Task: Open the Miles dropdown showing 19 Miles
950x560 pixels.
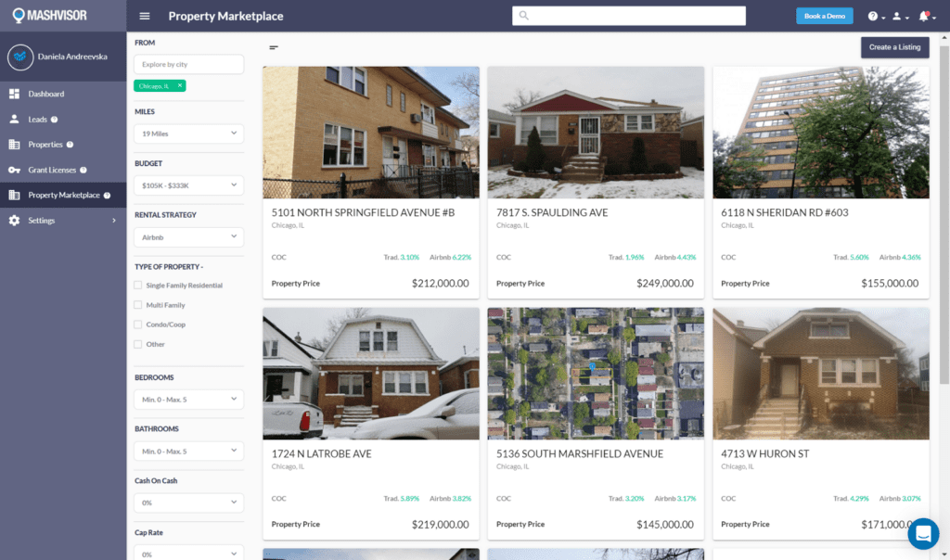Action: click(188, 134)
